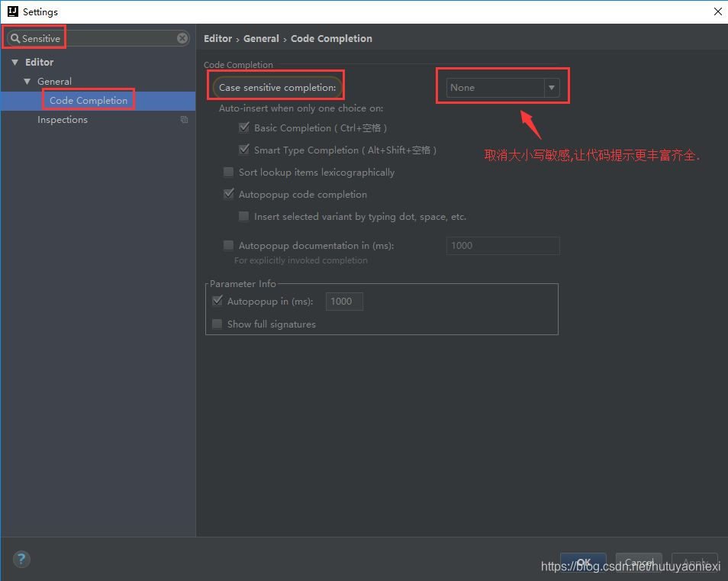Click the OK button
This screenshot has width=728, height=581.
tap(583, 563)
